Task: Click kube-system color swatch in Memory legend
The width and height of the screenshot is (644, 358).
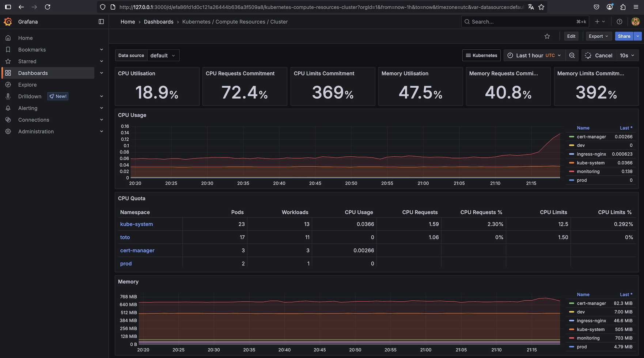Action: click(x=572, y=330)
